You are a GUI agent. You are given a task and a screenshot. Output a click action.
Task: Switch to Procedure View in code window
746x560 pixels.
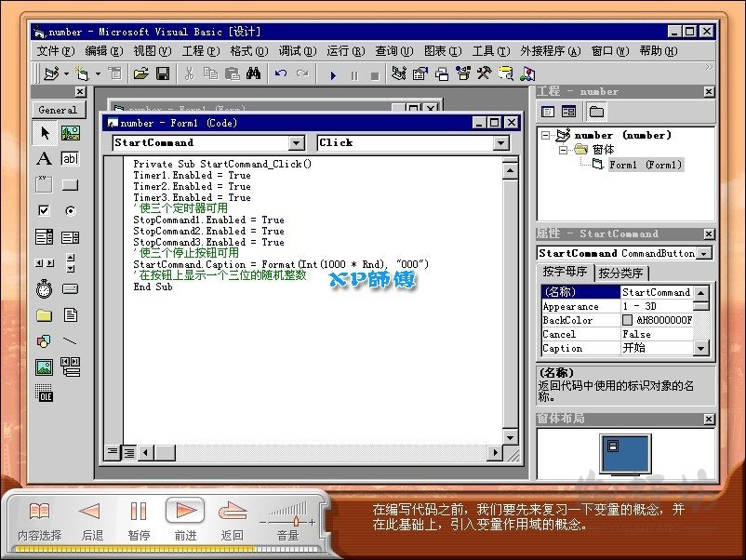113,451
